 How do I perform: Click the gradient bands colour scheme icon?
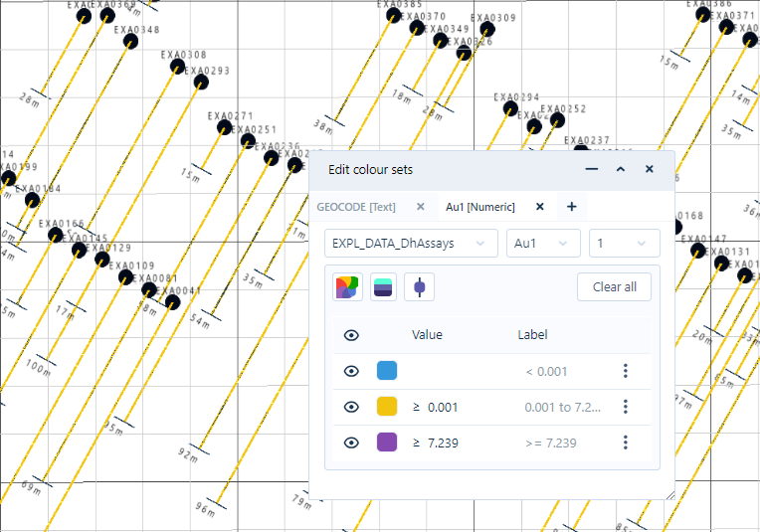click(383, 286)
